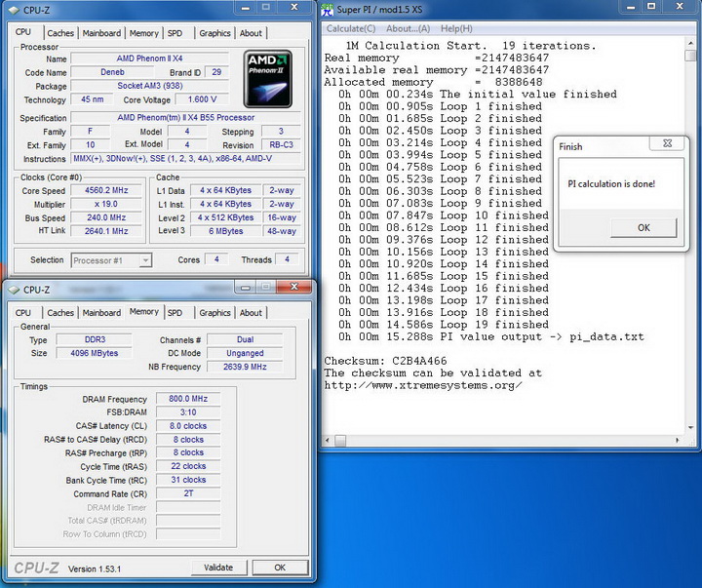Screen dimensions: 702x588
Task: Click the Multiplier value x 19.0
Action: point(106,204)
